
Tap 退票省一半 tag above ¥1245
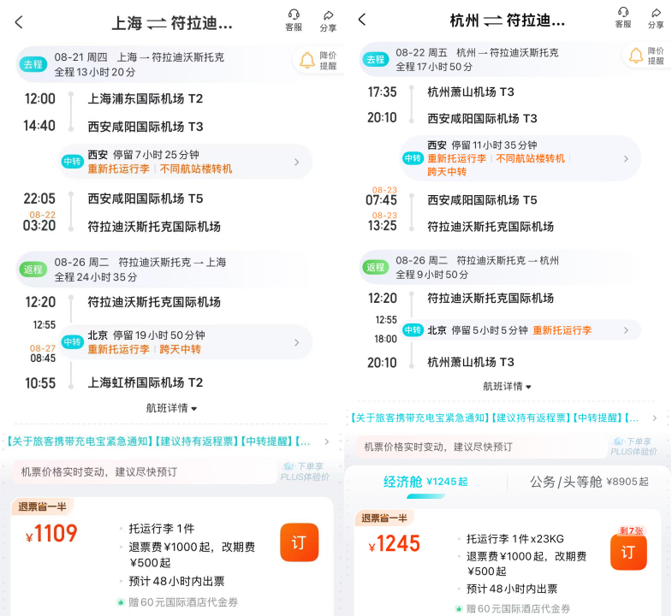click(x=384, y=518)
